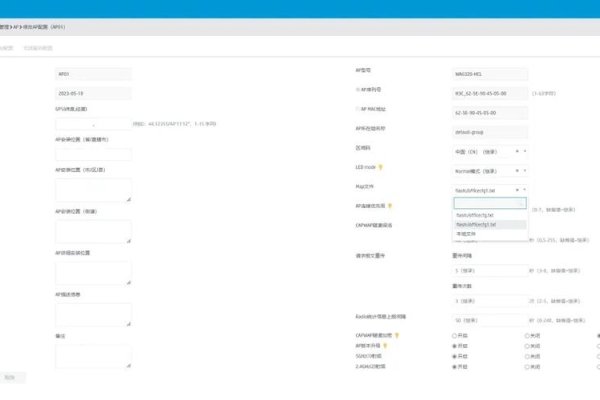The width and height of the screenshot is (600, 400).
Task: Click the AP name field showing AP01
Action: (x=93, y=74)
